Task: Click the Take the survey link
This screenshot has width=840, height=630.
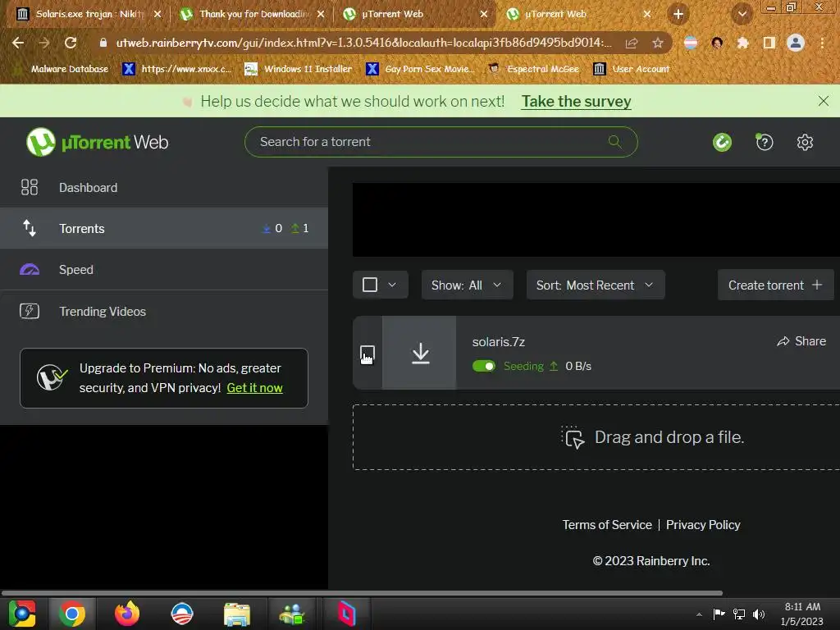Action: tap(577, 101)
